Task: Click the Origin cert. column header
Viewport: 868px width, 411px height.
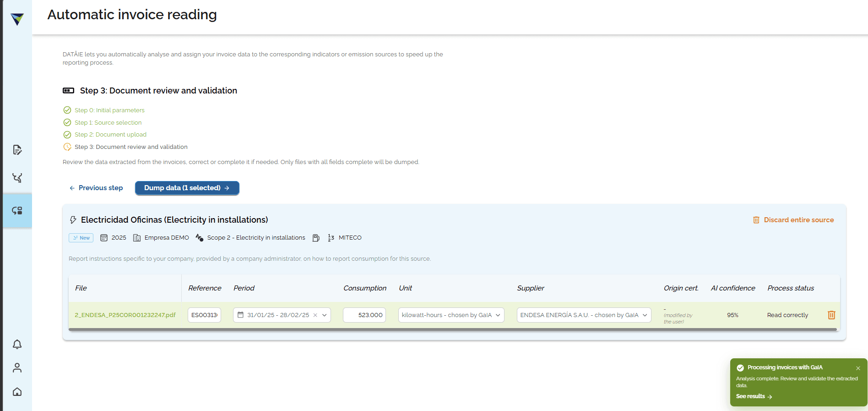Action: click(681, 288)
